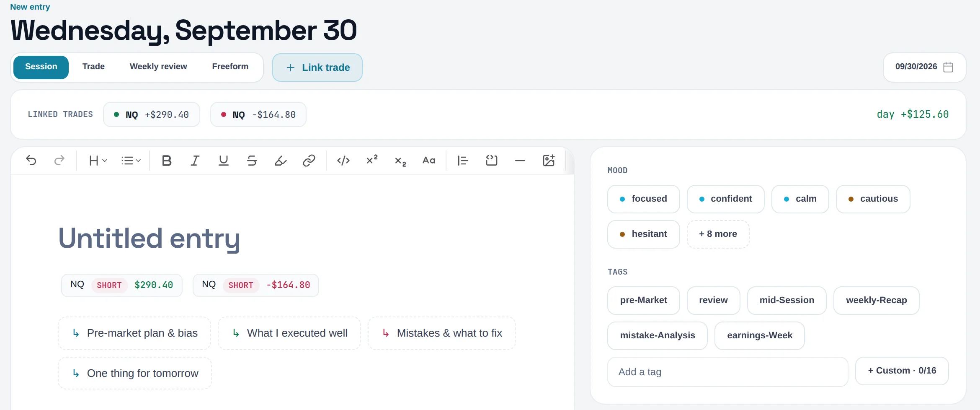
Task: Expand the + 8 more moods
Action: click(x=718, y=234)
